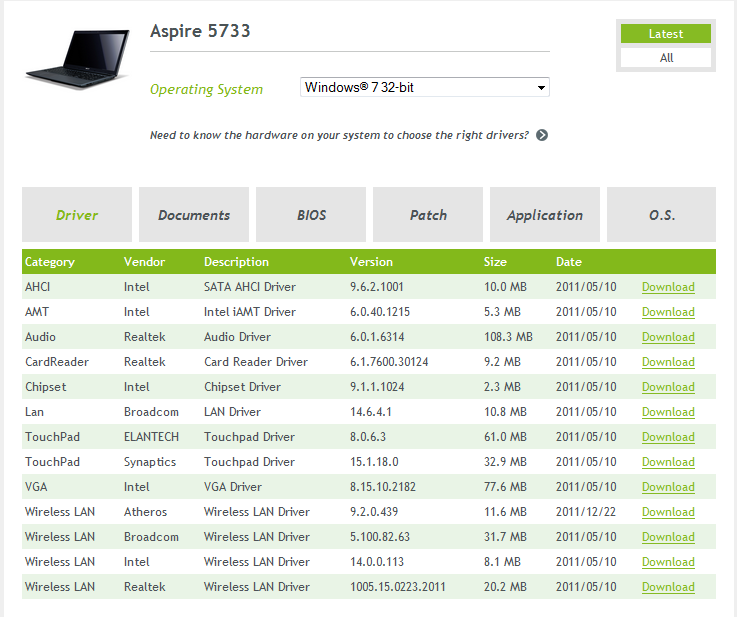Screen dimensions: 737x617
Task: Click the VGA Driver description
Action: tap(233, 486)
